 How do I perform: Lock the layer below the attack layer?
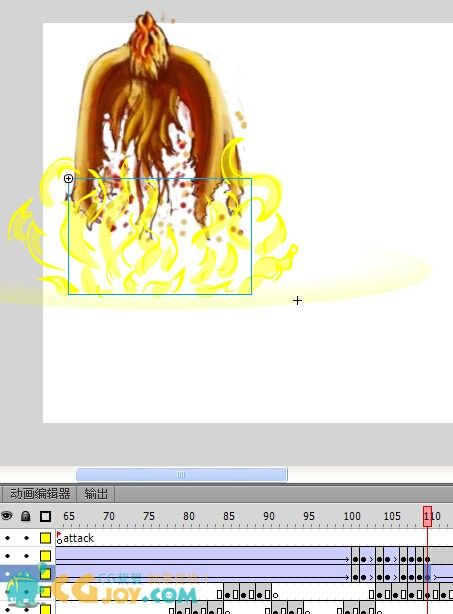(x=26, y=556)
